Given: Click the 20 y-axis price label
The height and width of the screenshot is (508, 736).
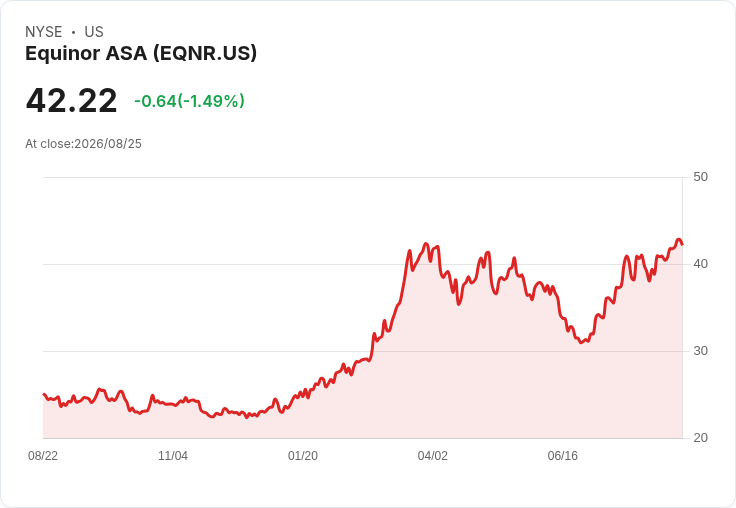Looking at the screenshot, I should [x=700, y=438].
